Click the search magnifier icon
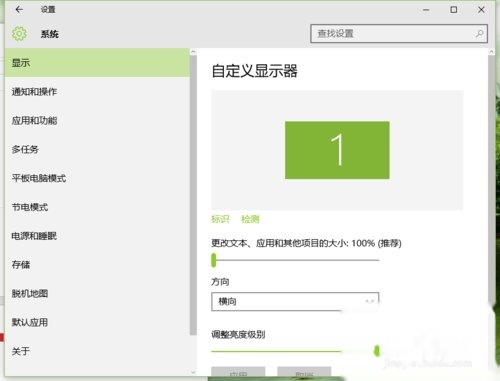The image size is (500, 381). pyautogui.click(x=479, y=33)
